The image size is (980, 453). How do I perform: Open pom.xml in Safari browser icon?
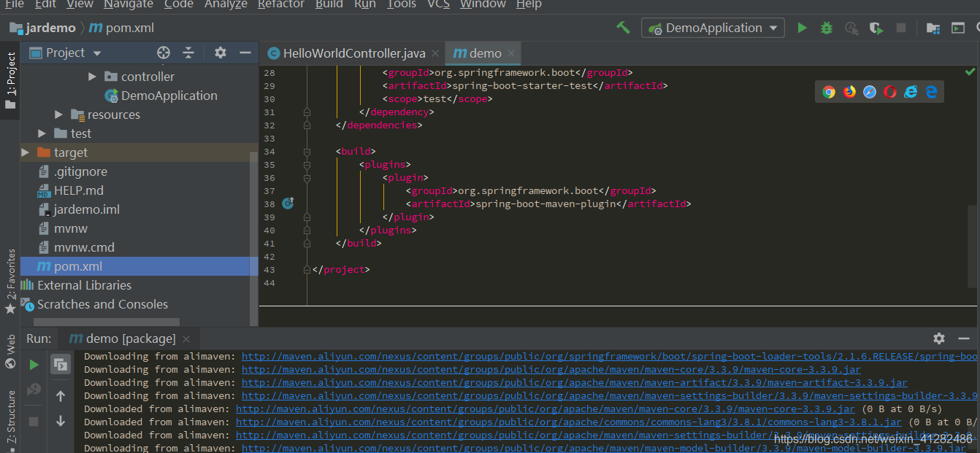[870, 91]
